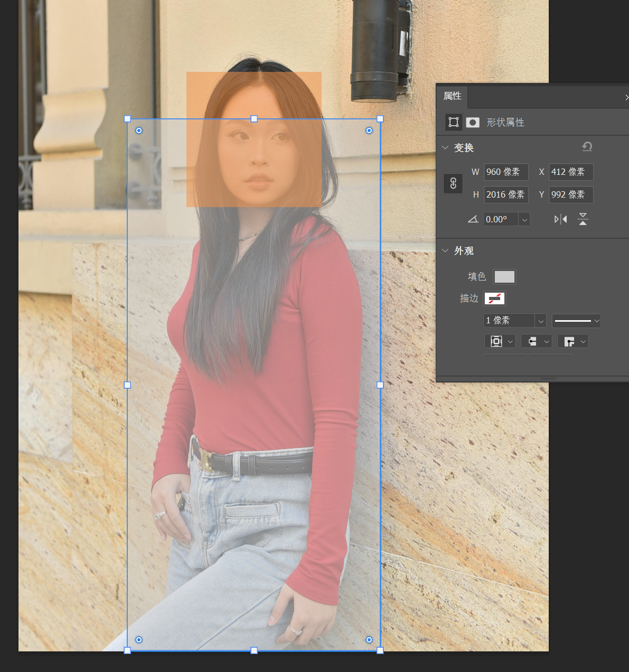Click the flip horizontal icon
The width and height of the screenshot is (629, 672).
[560, 219]
